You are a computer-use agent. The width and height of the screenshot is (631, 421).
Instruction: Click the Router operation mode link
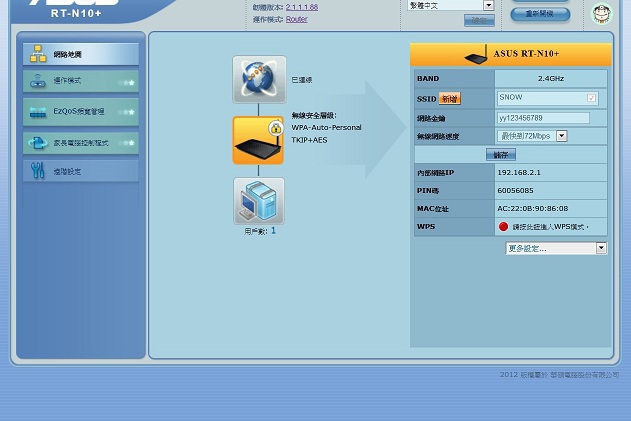[297, 19]
